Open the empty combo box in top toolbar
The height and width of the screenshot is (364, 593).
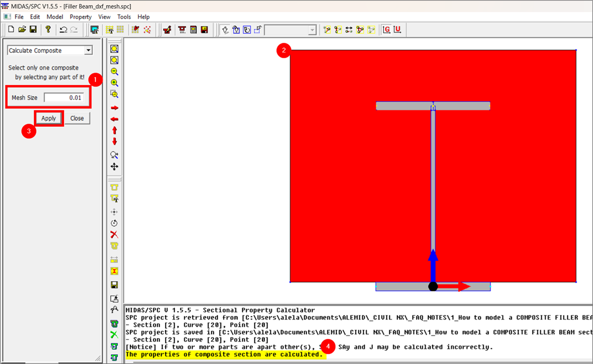pyautogui.click(x=291, y=30)
